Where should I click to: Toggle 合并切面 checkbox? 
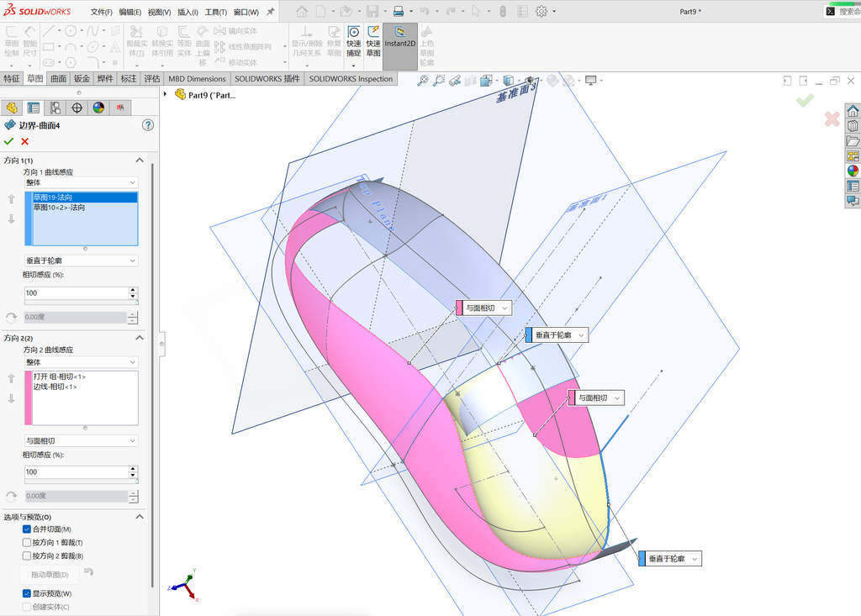tap(26, 529)
